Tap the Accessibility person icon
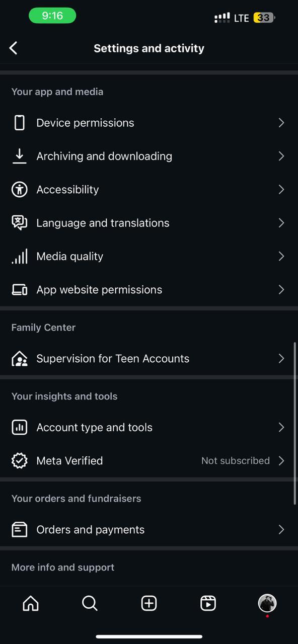 [x=19, y=189]
